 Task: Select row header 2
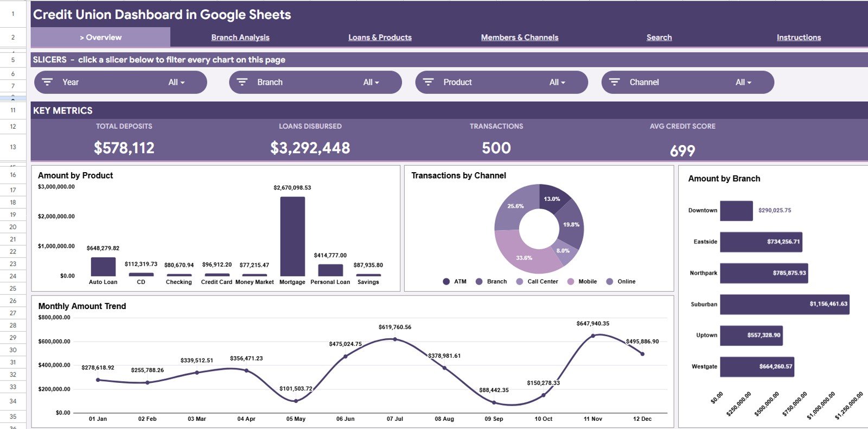point(13,37)
